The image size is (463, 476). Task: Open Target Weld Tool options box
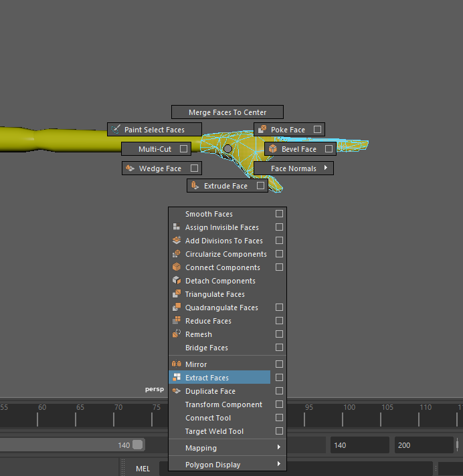coord(279,431)
